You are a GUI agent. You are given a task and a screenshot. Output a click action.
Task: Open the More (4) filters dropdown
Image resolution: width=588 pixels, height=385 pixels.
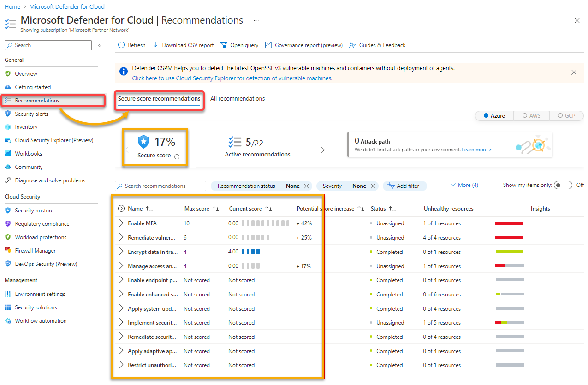pyautogui.click(x=464, y=185)
